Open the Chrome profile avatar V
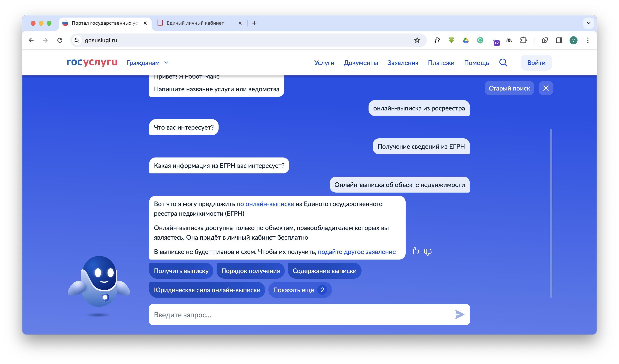Image resolution: width=619 pixels, height=364 pixels. coord(573,40)
